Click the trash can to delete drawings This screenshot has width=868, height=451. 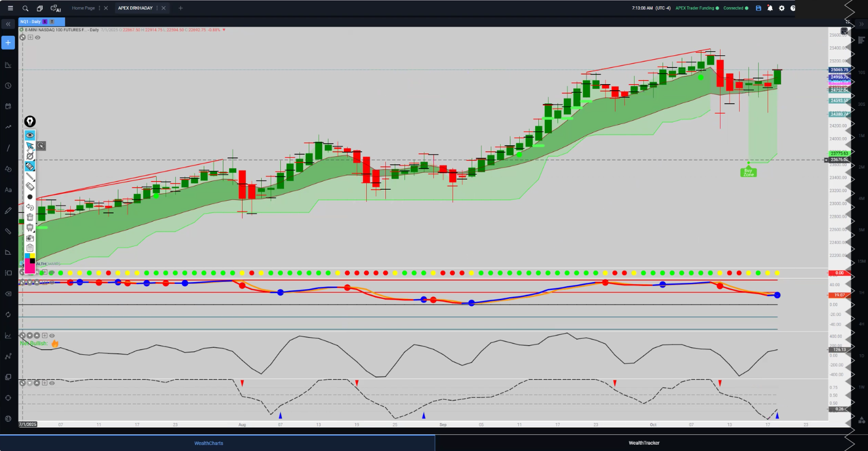(x=30, y=217)
